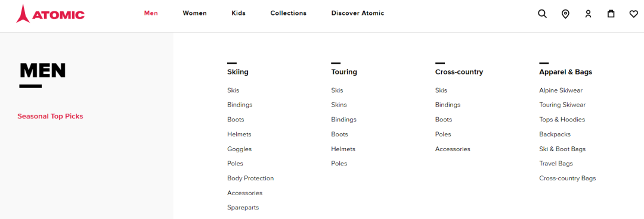Viewport: 644px width, 219px height.
Task: Open the search magnifier icon
Action: click(542, 14)
